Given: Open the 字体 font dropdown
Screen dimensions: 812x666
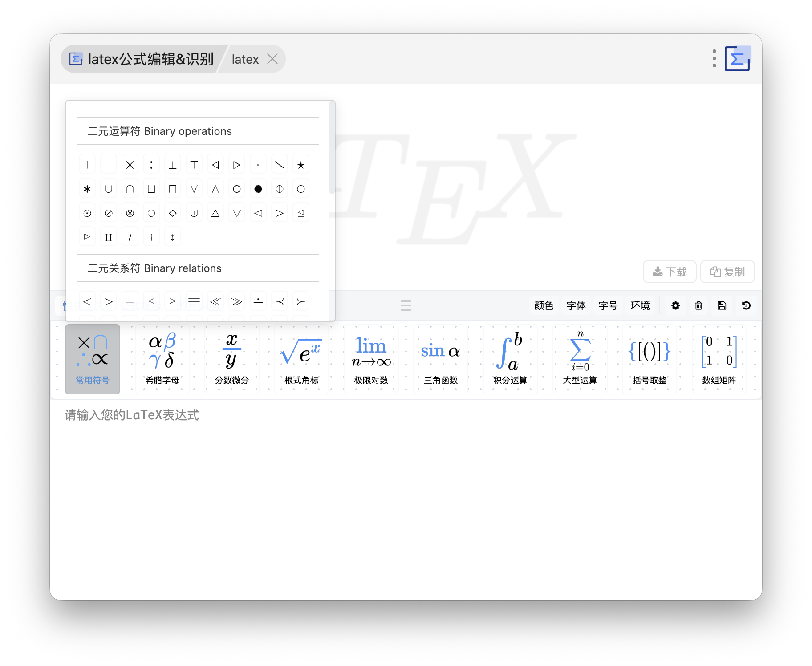Looking at the screenshot, I should 576,305.
